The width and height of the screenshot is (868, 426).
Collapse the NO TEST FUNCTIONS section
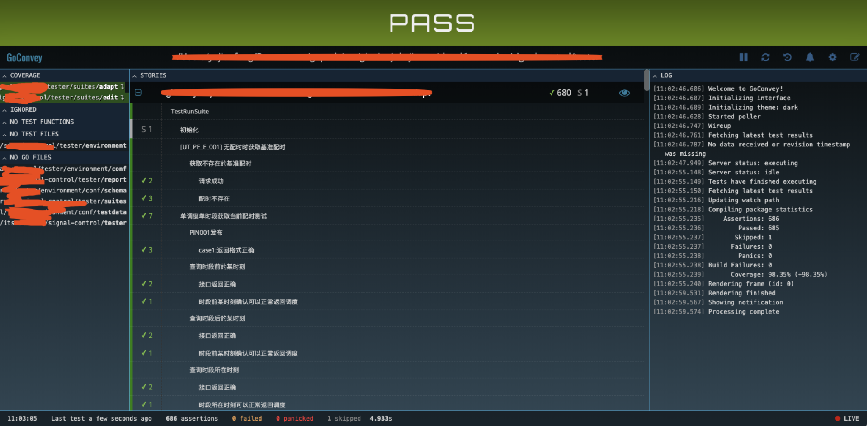[38, 122]
